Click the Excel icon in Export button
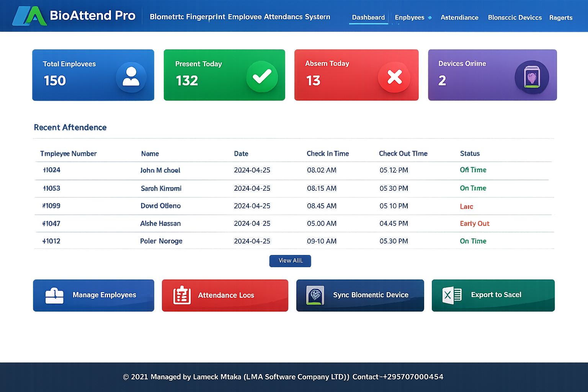Screen dimensions: 588x392 point(452,295)
